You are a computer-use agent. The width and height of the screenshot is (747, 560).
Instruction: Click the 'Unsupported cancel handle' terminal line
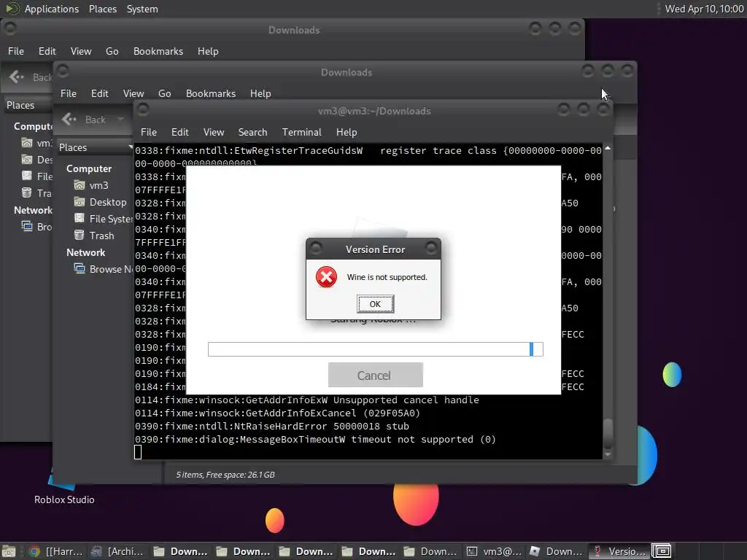tap(307, 400)
